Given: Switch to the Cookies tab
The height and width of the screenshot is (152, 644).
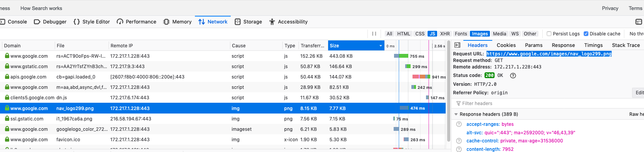Looking at the screenshot, I should point(506,45).
